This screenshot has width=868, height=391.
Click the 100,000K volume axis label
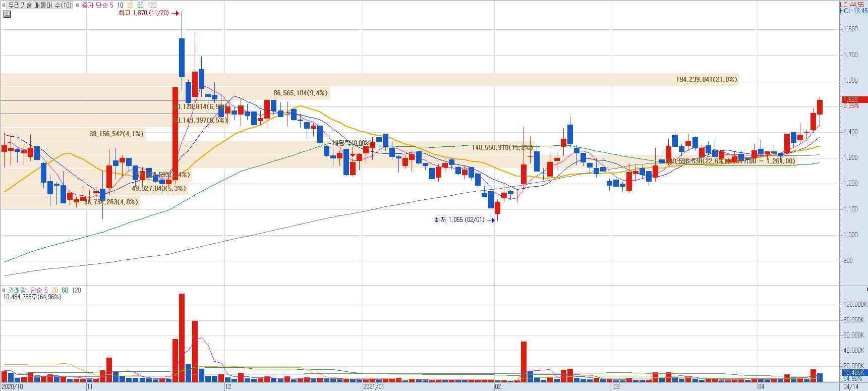855,304
